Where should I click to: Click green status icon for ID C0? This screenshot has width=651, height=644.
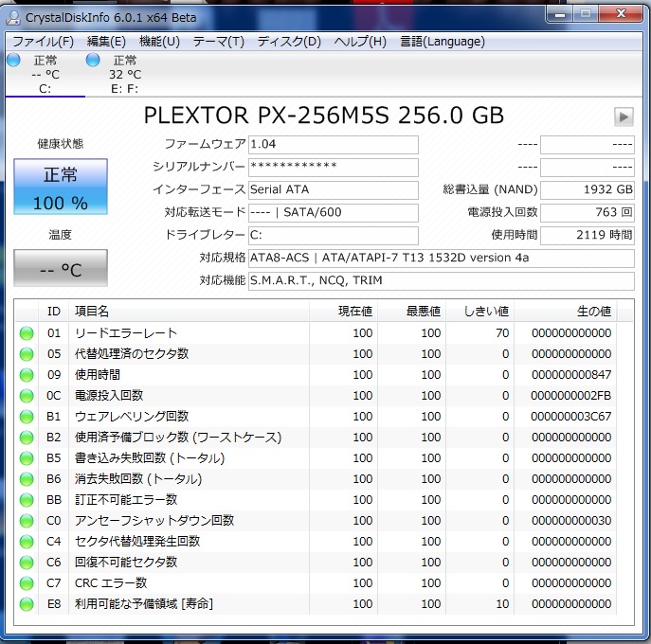pos(27,520)
